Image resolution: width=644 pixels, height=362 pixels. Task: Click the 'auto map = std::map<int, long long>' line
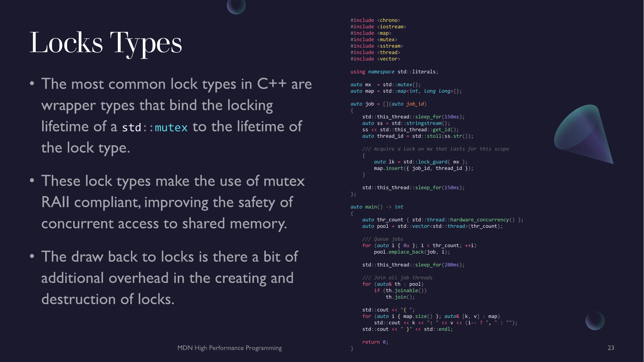click(x=406, y=91)
